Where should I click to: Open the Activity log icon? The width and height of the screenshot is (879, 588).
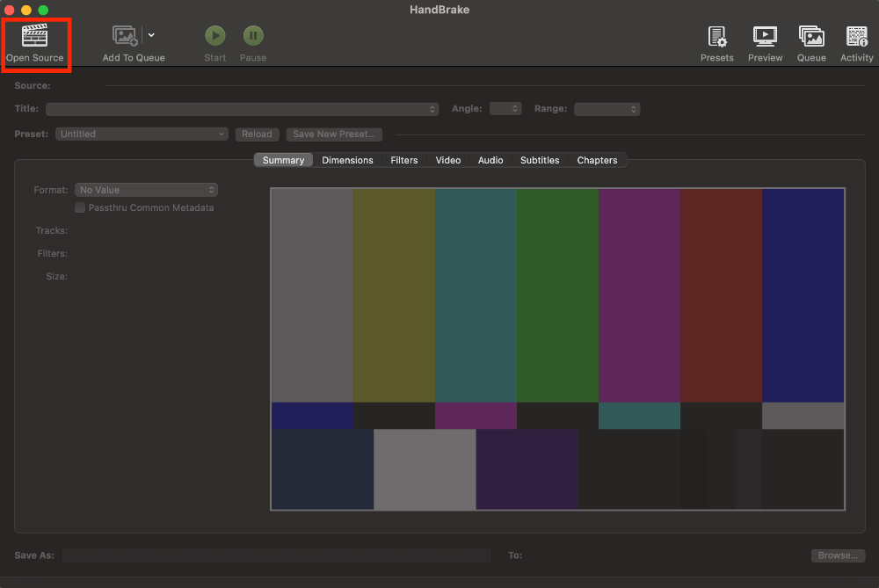click(856, 37)
